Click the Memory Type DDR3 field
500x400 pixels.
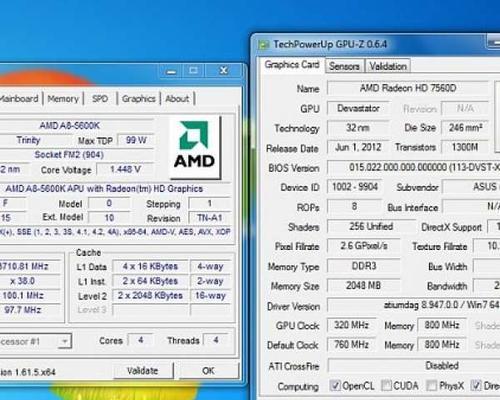coord(364,266)
